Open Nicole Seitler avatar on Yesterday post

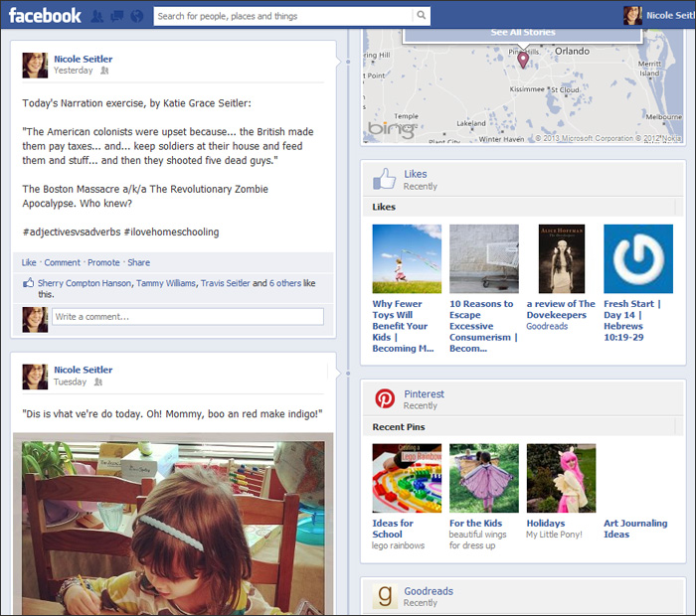[35, 66]
